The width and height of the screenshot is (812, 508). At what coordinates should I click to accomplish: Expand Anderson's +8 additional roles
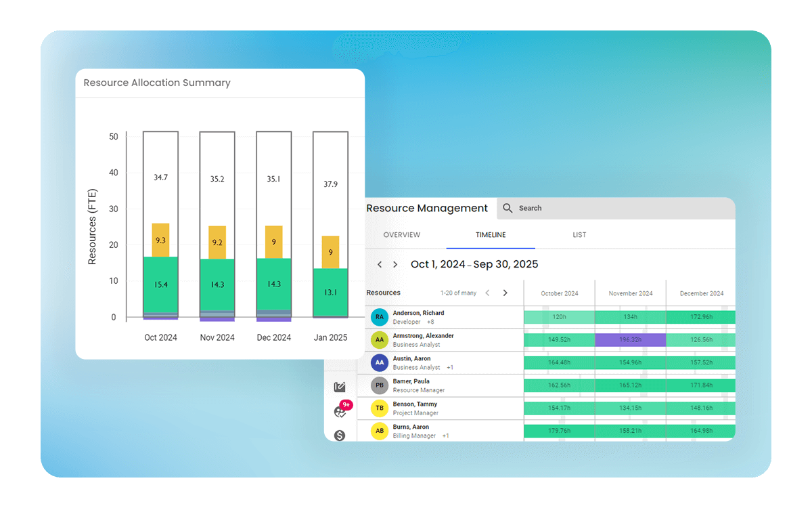point(430,322)
